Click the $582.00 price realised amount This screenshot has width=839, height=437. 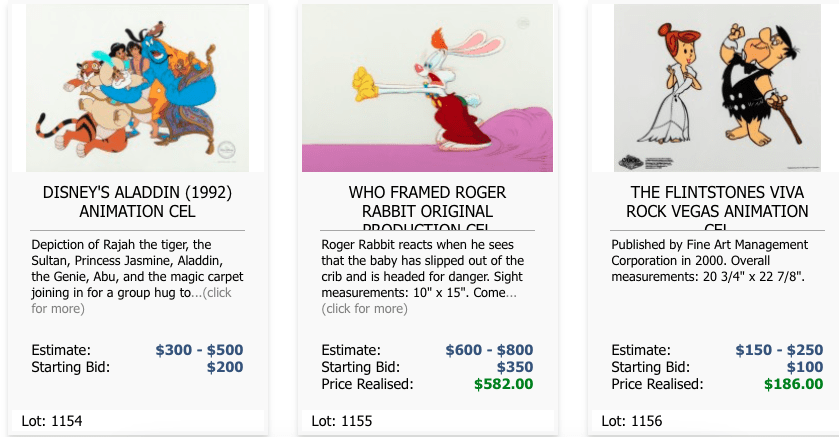pyautogui.click(x=503, y=384)
